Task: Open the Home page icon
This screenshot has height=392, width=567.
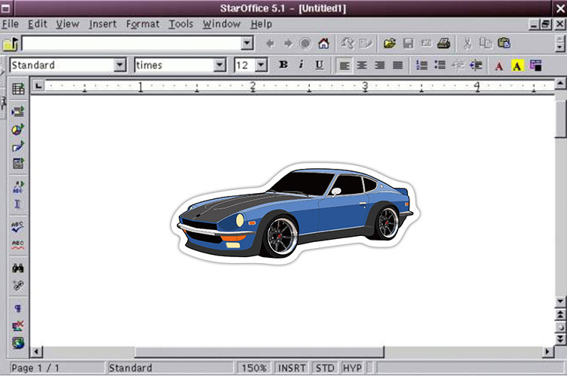Action: point(323,44)
